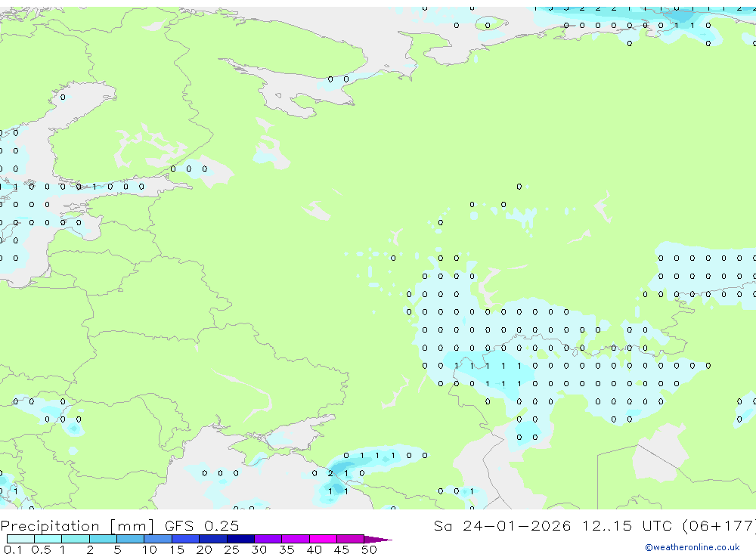Screen dimensions: 756x554
Task: Click the purple over-50 arrow on the legend
Action: click(x=377, y=539)
